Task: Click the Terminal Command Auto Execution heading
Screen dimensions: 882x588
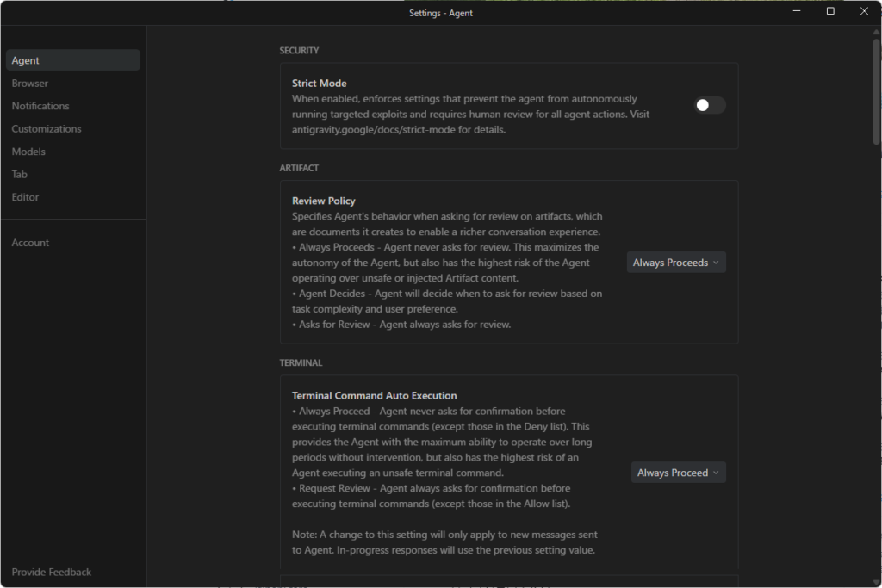Action: click(x=375, y=396)
